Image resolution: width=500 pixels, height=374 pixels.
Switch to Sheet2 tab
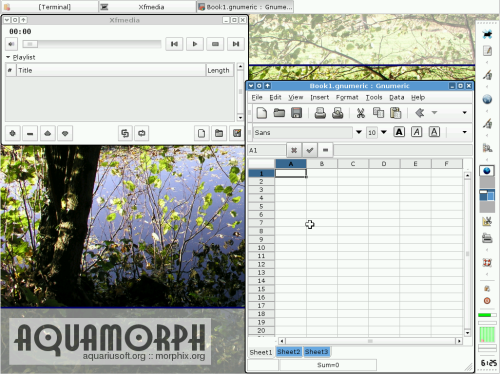[289, 352]
